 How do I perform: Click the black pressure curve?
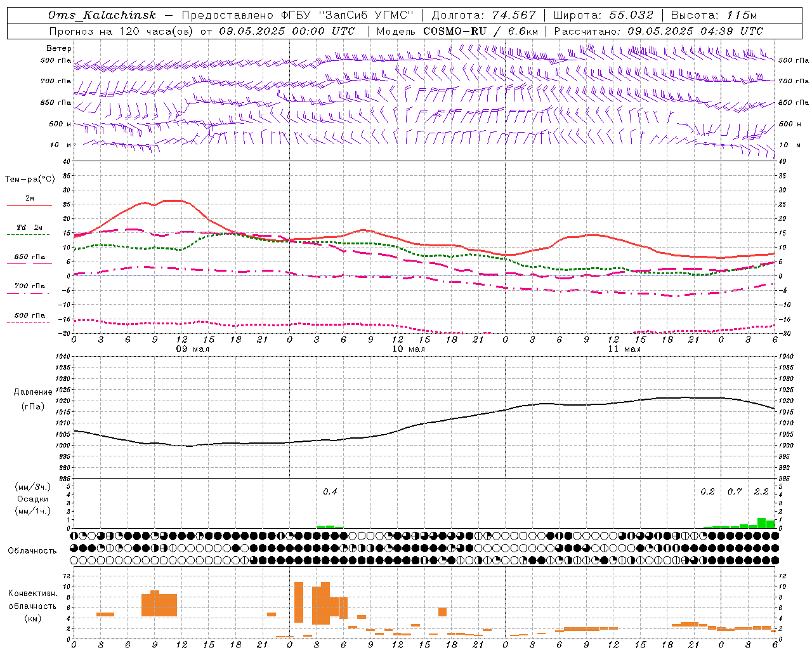click(424, 425)
